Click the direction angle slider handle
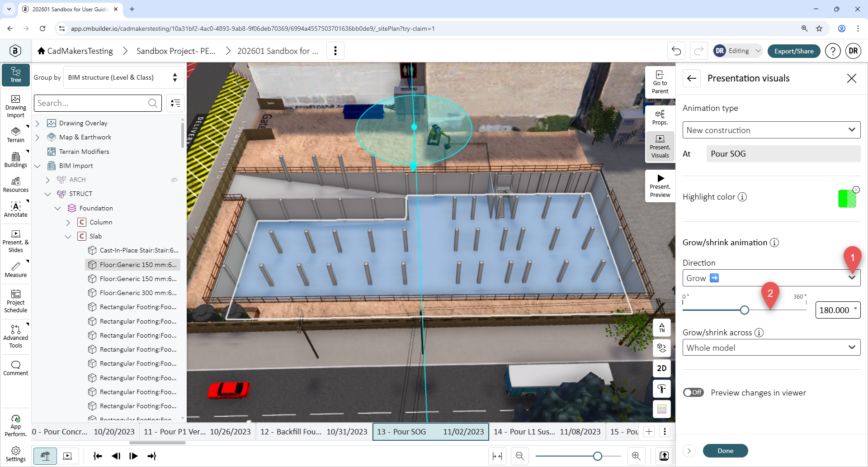This screenshot has width=868, height=467. (745, 310)
